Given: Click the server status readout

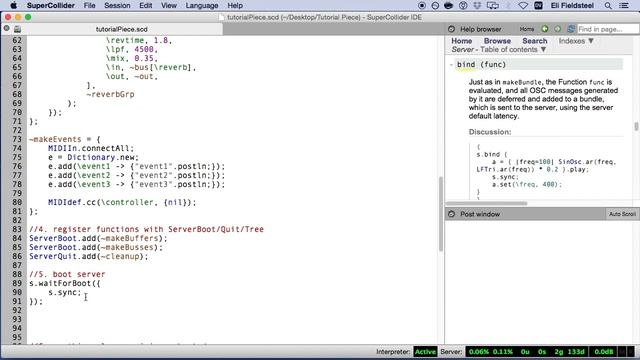Looking at the screenshot, I should tap(527, 351).
